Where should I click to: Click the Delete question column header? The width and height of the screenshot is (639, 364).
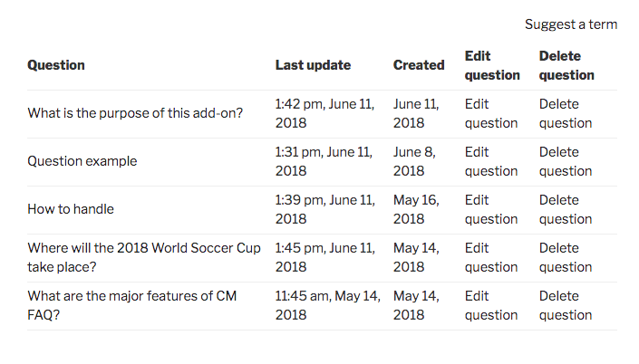click(566, 65)
